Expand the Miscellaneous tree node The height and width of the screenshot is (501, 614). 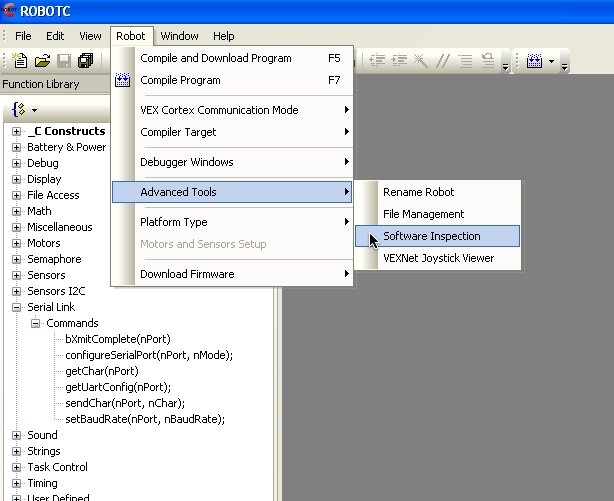pos(16,227)
